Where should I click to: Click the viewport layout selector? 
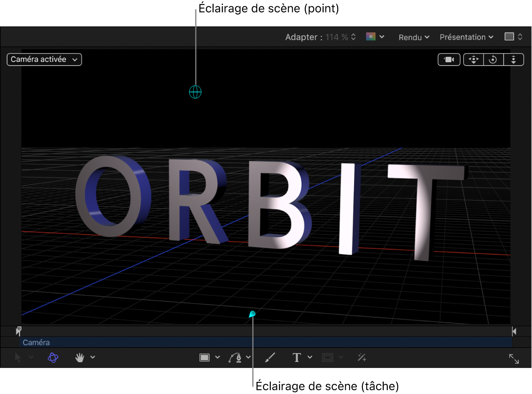pos(513,37)
